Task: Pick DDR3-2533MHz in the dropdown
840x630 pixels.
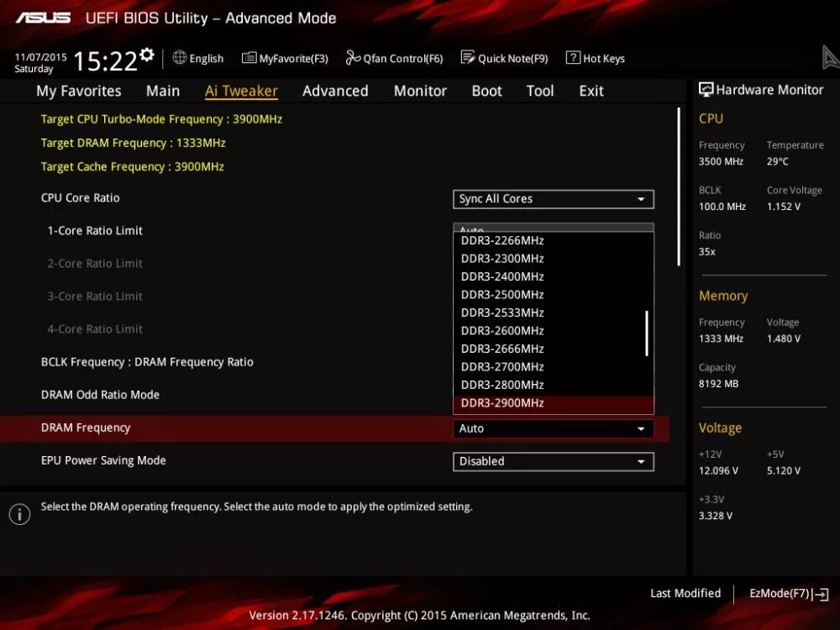Action: [554, 312]
